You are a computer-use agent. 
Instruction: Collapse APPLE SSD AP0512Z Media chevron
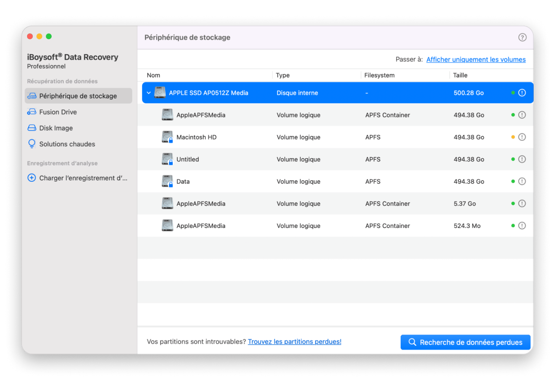tap(149, 93)
